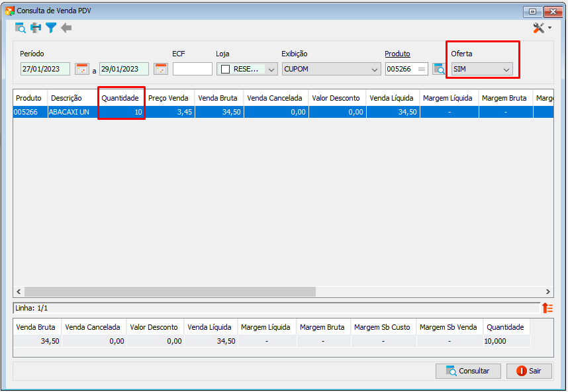Open the Oferta dropdown set to SIM
The width and height of the screenshot is (568, 392).
(506, 69)
